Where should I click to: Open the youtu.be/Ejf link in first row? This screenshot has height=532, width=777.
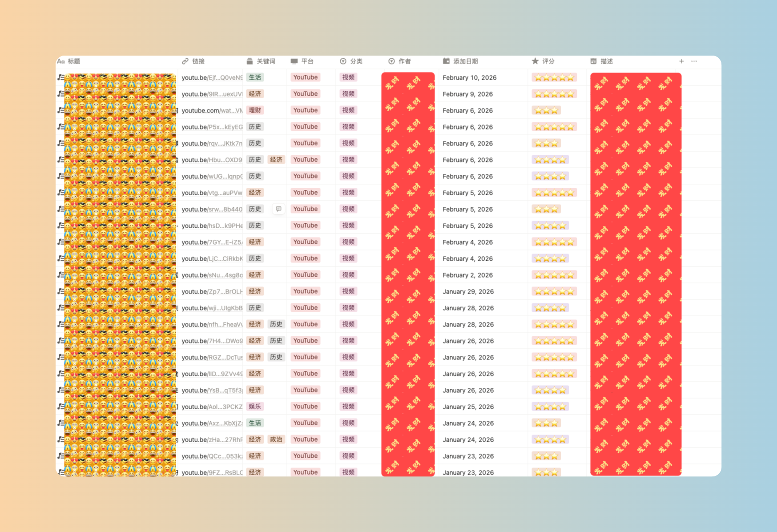pyautogui.click(x=212, y=77)
